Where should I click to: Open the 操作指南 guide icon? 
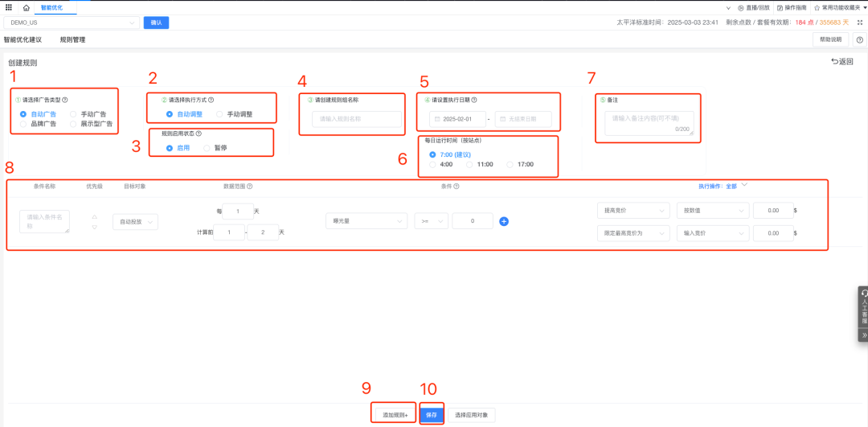pyautogui.click(x=780, y=8)
